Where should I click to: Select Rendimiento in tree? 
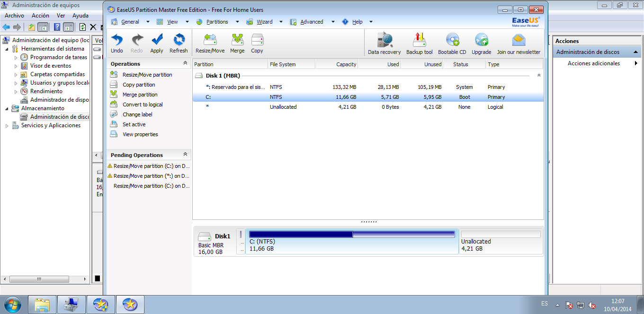(x=46, y=91)
